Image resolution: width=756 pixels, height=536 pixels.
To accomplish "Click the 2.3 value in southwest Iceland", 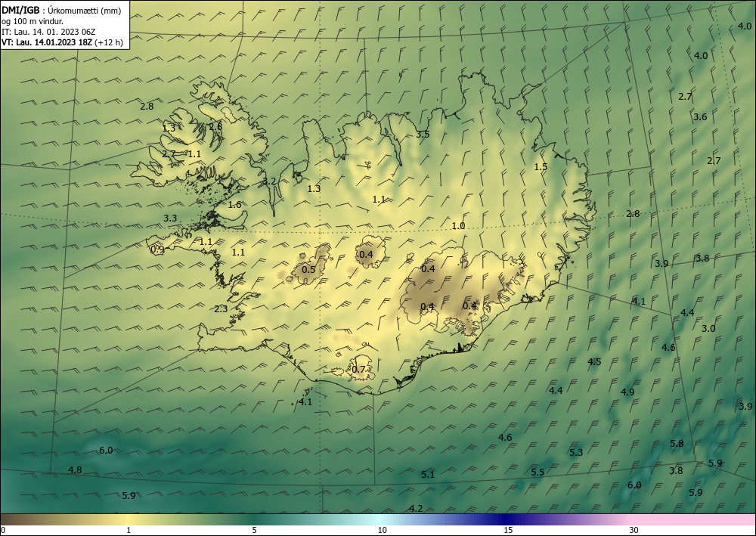I will coord(221,309).
